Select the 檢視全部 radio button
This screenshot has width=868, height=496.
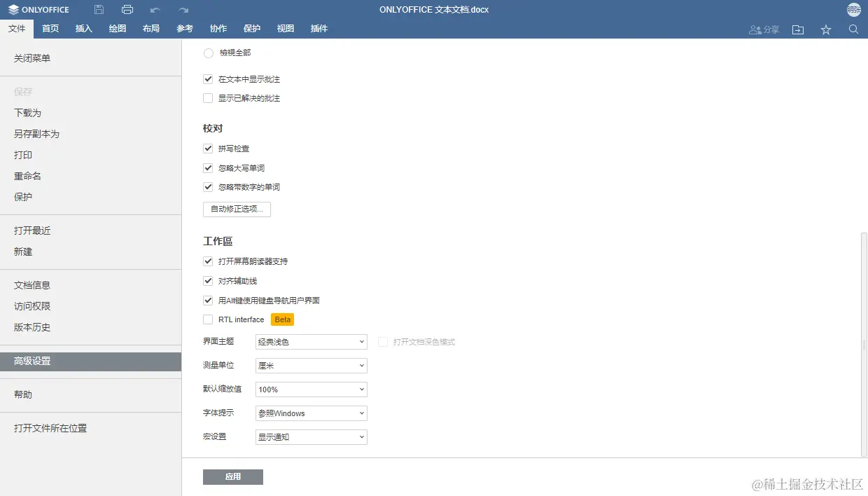pos(209,53)
